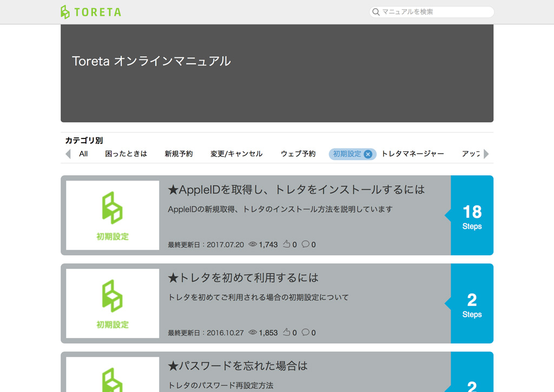Click the view count eye icon beside 1,743
Image resolution: width=554 pixels, height=392 pixels.
point(253,244)
